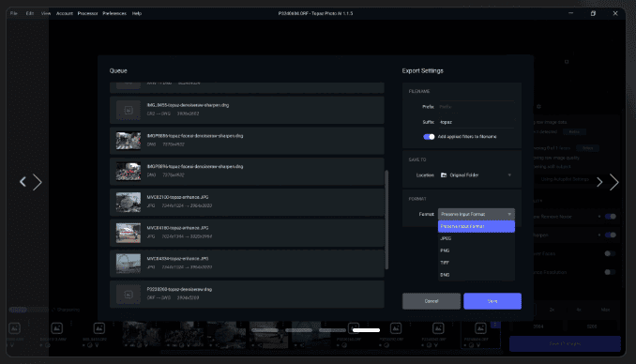Choose JPEG from the format list

477,238
